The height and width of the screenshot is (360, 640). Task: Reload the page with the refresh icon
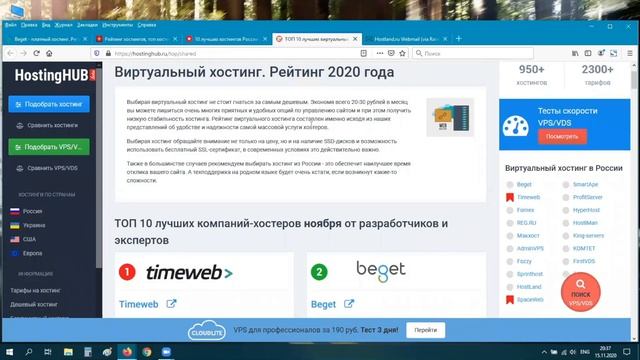click(36, 53)
